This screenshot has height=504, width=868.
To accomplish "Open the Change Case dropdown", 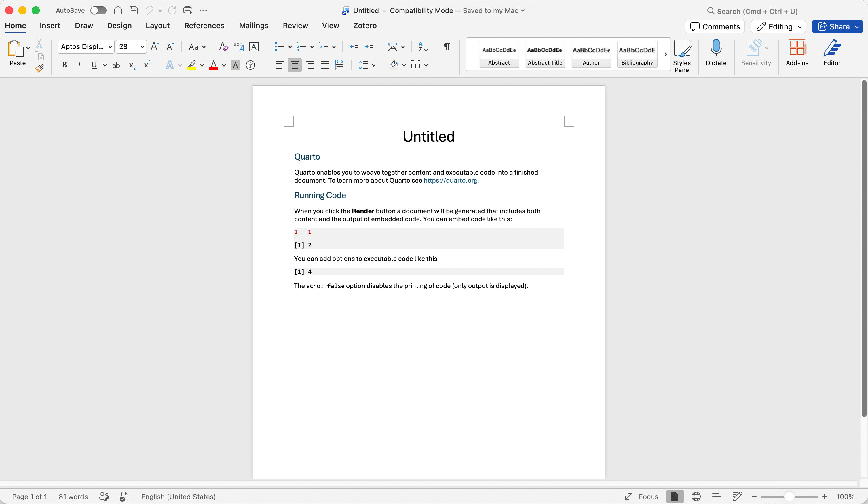I will point(197,46).
